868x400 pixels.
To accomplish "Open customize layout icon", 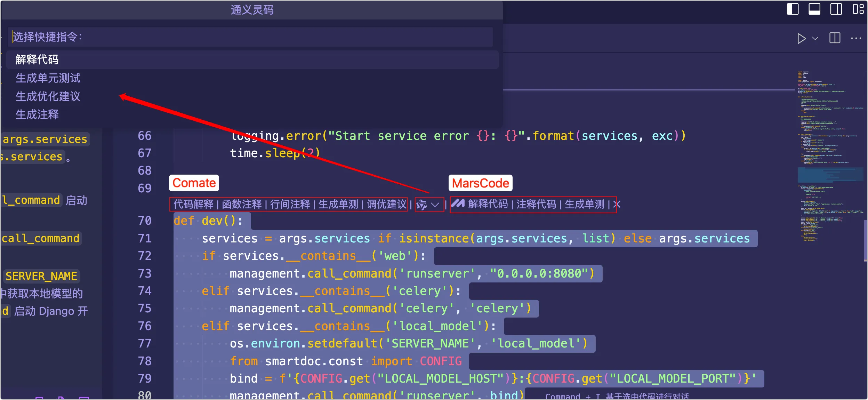I will (858, 9).
